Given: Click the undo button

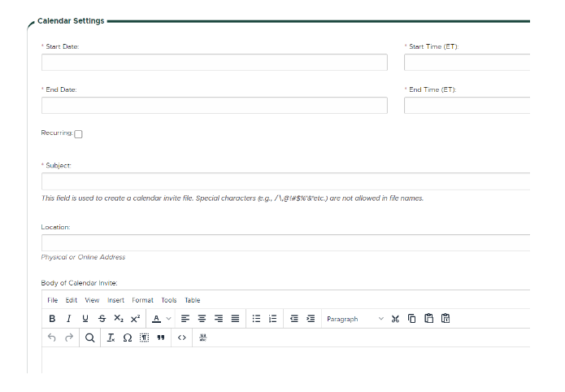Looking at the screenshot, I should click(x=52, y=338).
